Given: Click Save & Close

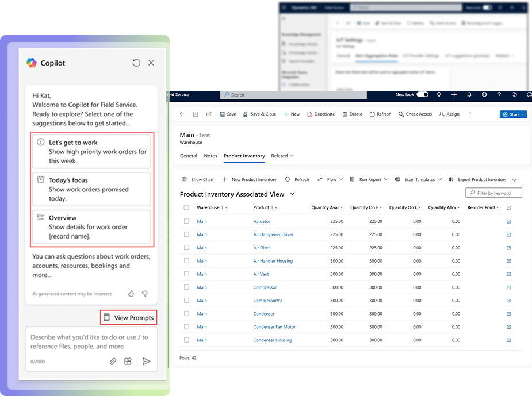Looking at the screenshot, I should 259,114.
